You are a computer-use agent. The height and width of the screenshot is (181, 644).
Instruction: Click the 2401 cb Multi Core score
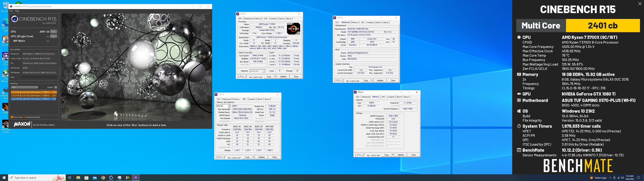[603, 25]
